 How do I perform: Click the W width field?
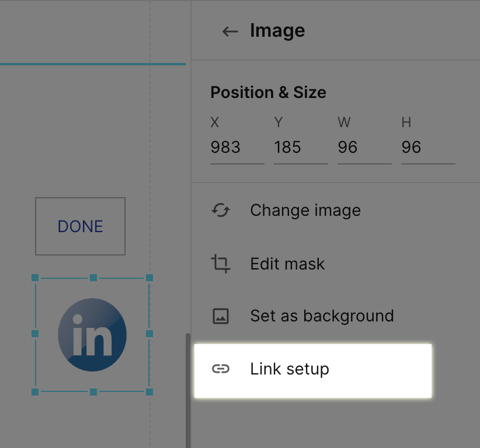point(364,148)
